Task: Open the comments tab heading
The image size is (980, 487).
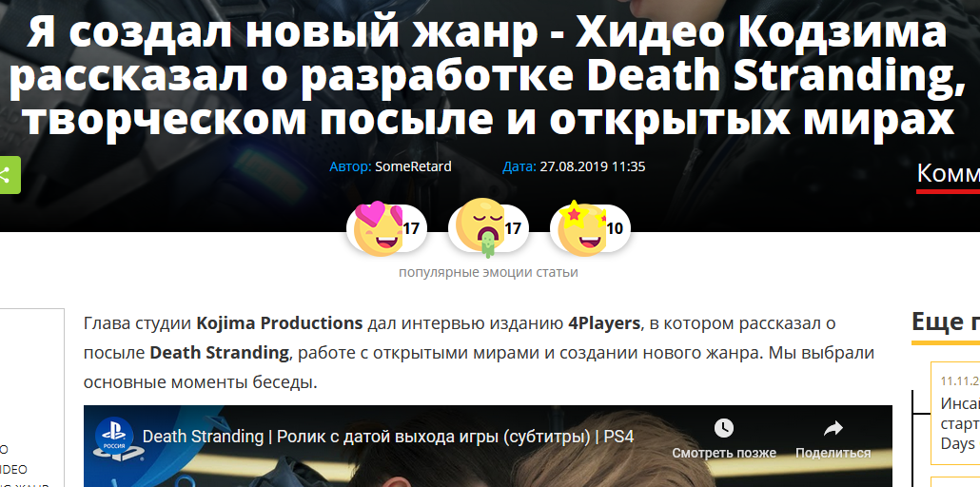Action: click(x=948, y=174)
